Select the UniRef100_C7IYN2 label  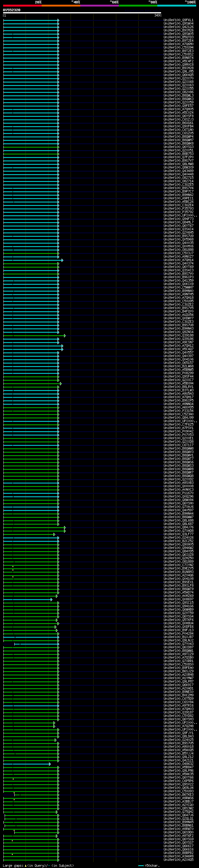click(x=178, y=565)
